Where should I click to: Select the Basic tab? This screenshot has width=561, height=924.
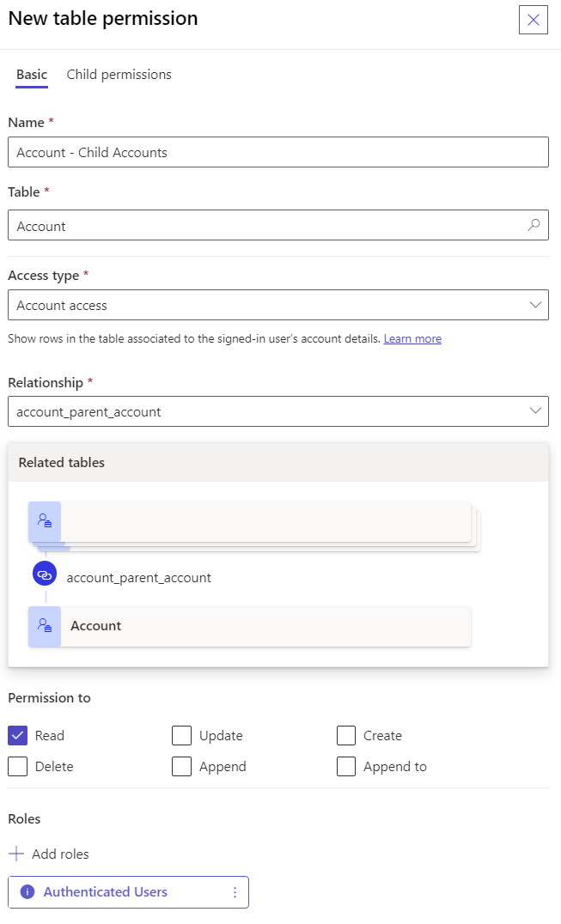31,75
